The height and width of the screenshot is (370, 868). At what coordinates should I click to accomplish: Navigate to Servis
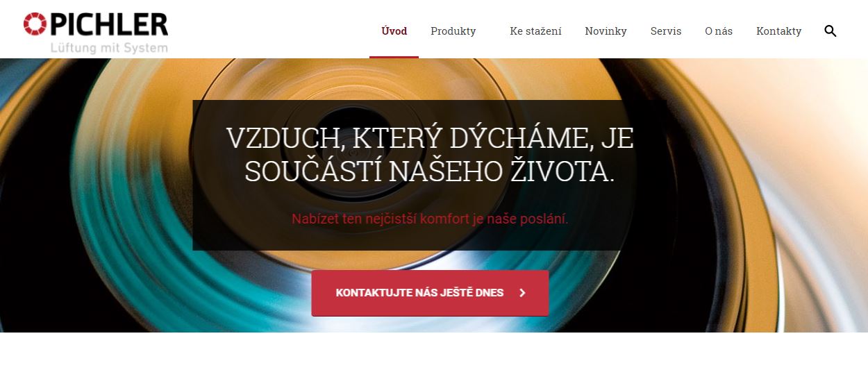pos(666,31)
